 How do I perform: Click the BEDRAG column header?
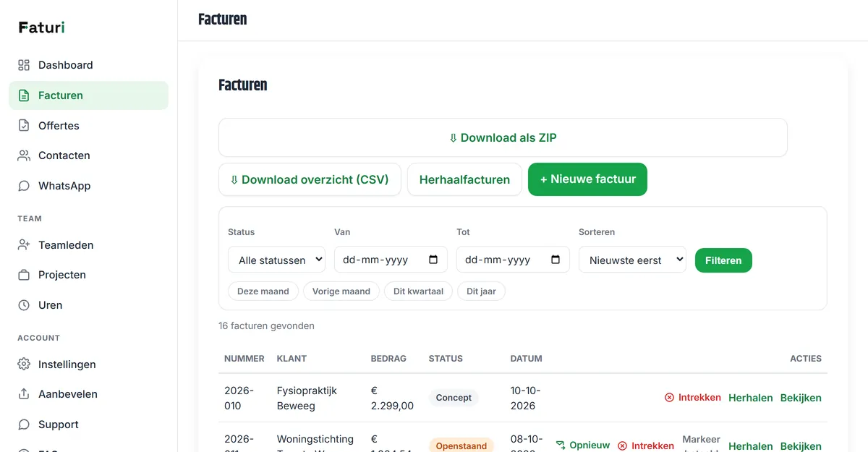click(x=388, y=359)
